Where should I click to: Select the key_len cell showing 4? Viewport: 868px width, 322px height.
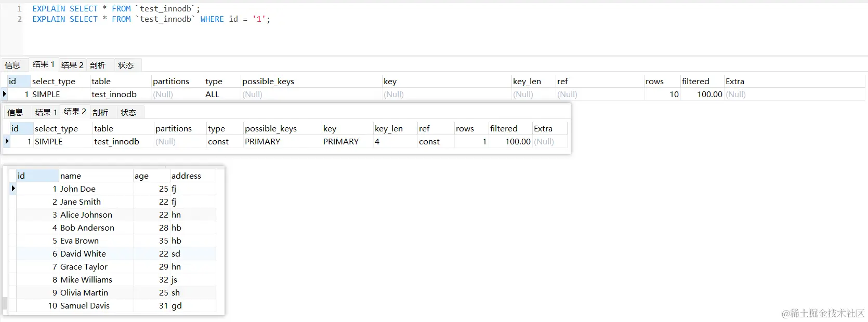(395, 141)
